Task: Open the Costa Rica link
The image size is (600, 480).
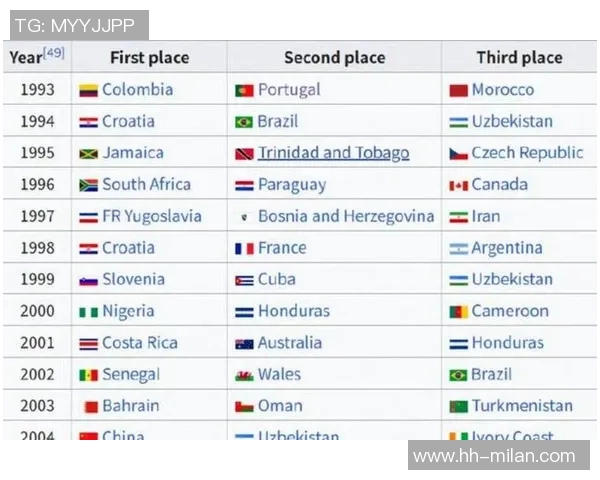Action: tap(140, 343)
